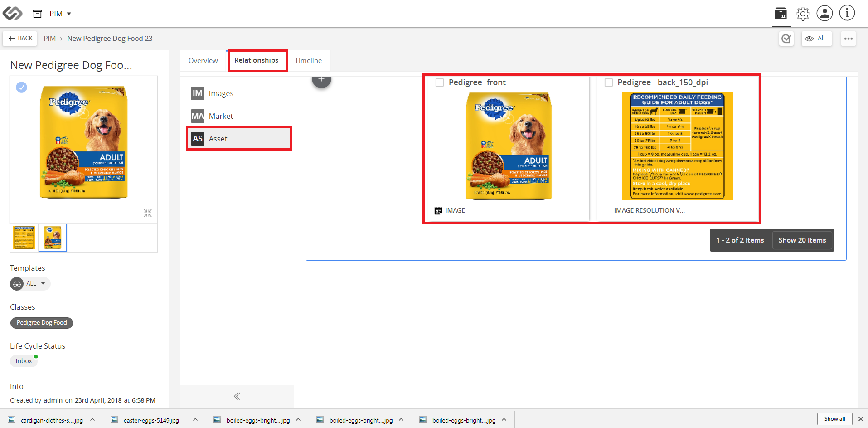Screen dimensions: 868x428
Task: Go back using the BACK button
Action: click(x=20, y=39)
